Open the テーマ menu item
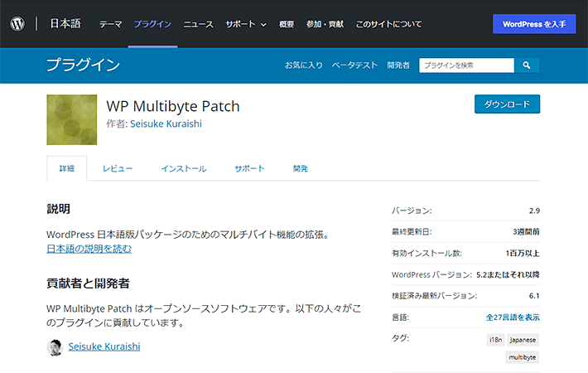Image resolution: width=588 pixels, height=373 pixels. point(111,24)
